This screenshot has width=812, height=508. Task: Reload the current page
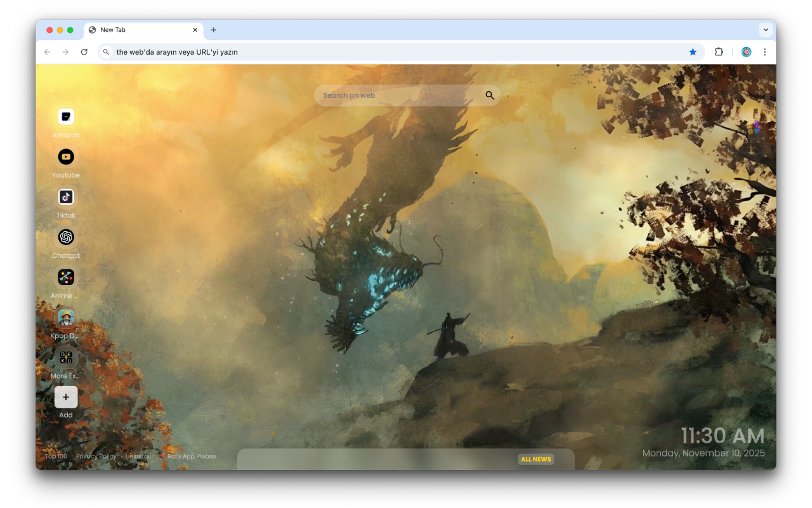[x=84, y=52]
